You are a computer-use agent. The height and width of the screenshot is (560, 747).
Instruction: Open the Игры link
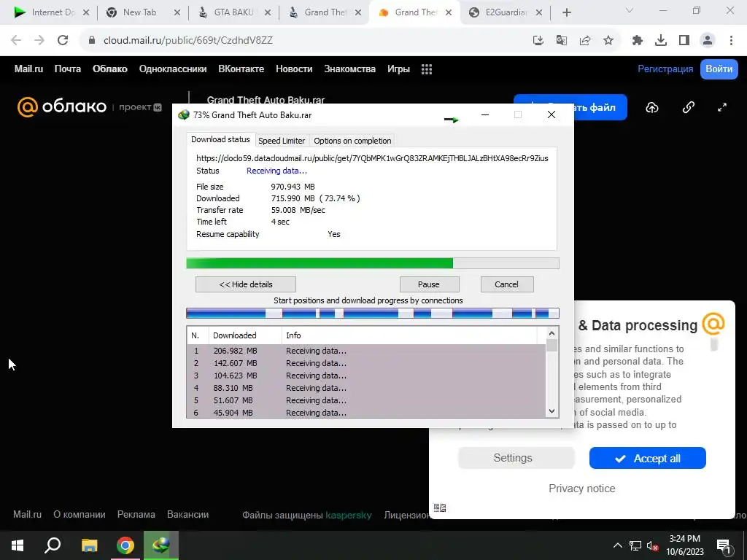398,69
